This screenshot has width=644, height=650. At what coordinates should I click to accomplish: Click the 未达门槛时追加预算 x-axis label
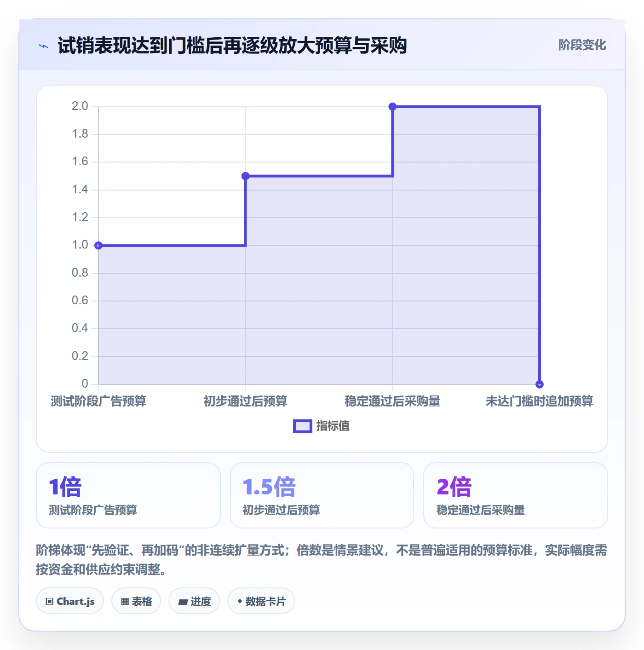[x=540, y=401]
